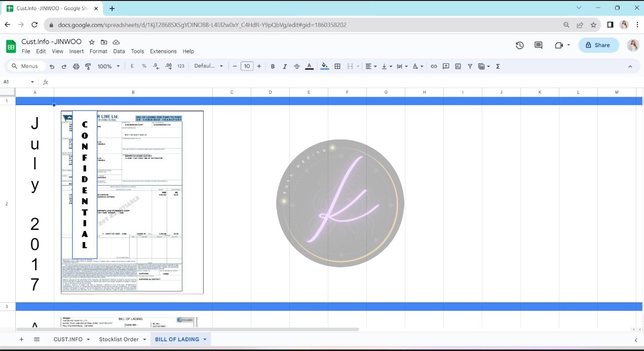Click the font size field

[x=247, y=66]
